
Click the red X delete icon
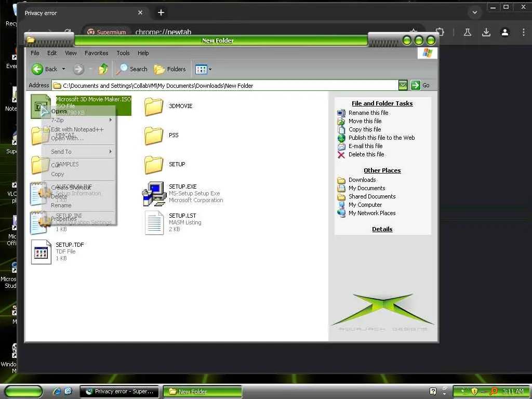click(x=341, y=155)
